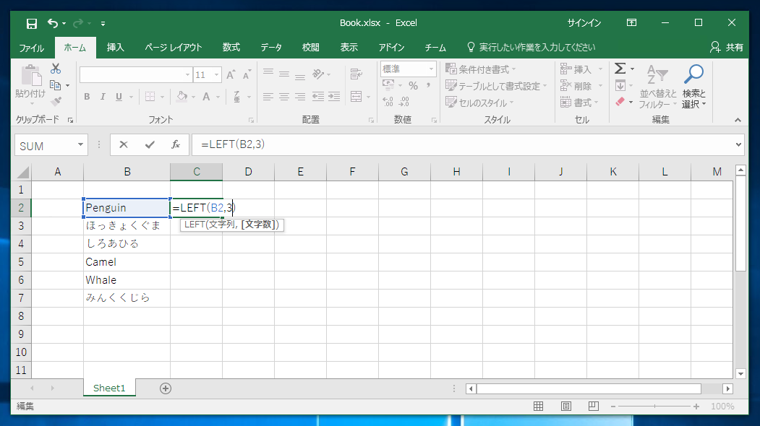This screenshot has height=426, width=760.
Task: Open the Name Box dropdown showing SUM
Action: click(80, 145)
